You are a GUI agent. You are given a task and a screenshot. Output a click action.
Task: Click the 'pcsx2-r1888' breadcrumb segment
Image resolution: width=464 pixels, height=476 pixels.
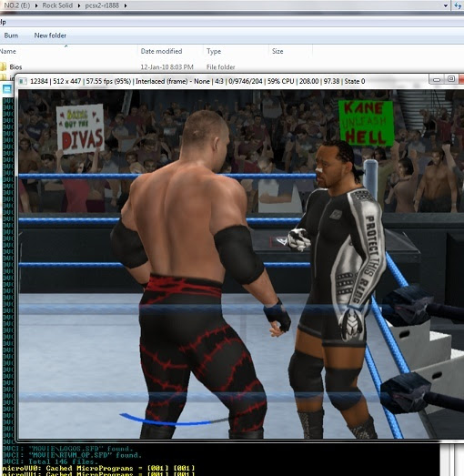pos(102,5)
